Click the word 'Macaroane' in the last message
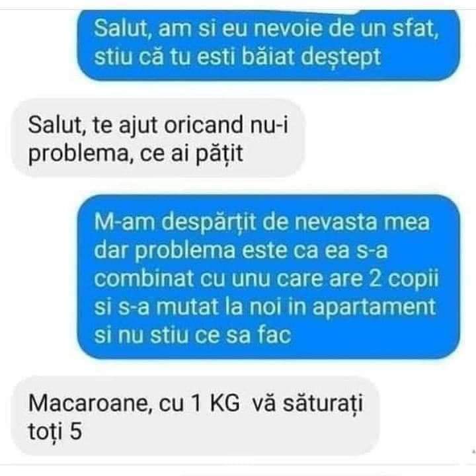The height and width of the screenshot is (476, 476). [90, 403]
